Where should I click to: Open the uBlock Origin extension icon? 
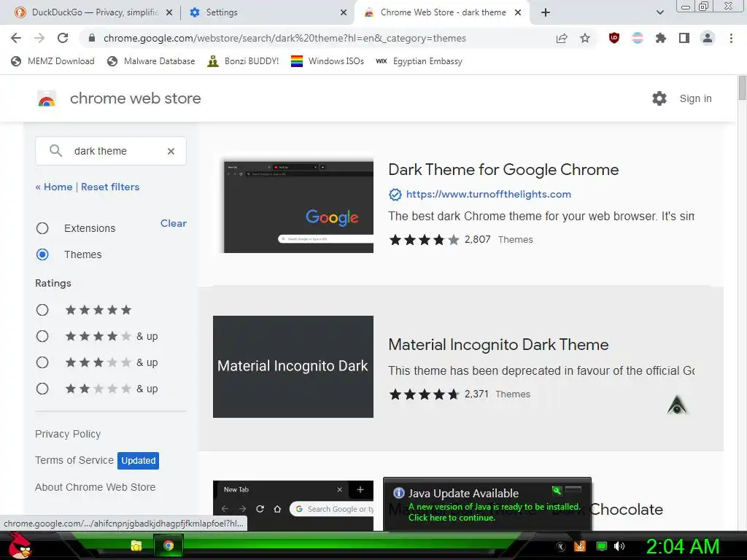pyautogui.click(x=614, y=38)
